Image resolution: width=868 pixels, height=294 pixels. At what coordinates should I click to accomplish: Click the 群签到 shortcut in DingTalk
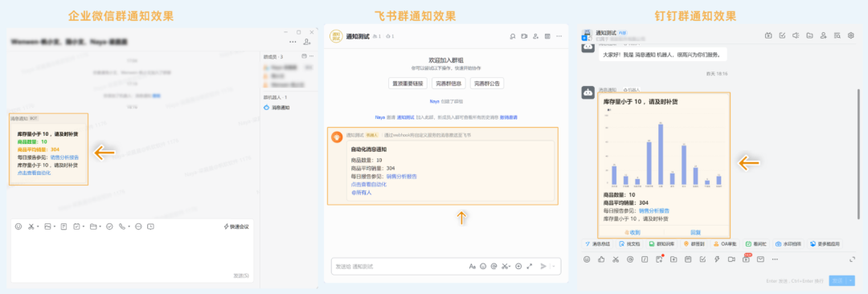(694, 244)
